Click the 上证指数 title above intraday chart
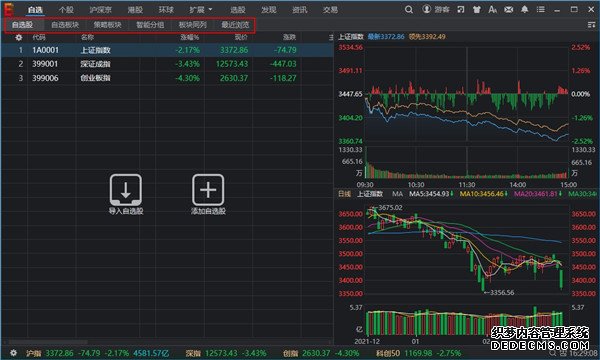Screen dimensions: 600x360 351,37
